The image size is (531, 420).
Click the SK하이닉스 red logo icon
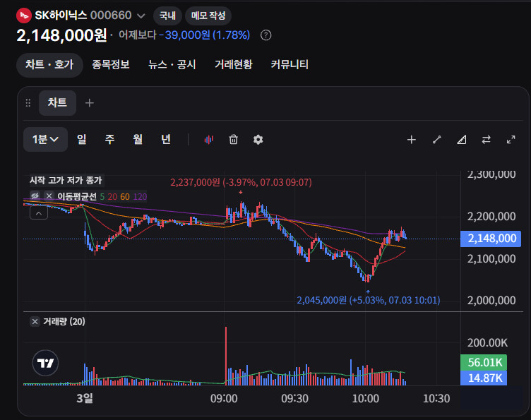[x=24, y=16]
